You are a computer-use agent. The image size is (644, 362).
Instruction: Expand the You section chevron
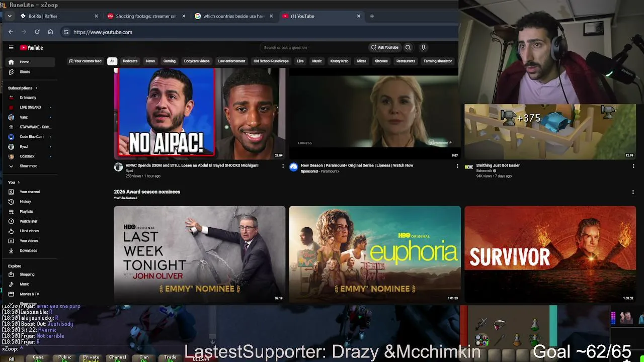coord(19,182)
